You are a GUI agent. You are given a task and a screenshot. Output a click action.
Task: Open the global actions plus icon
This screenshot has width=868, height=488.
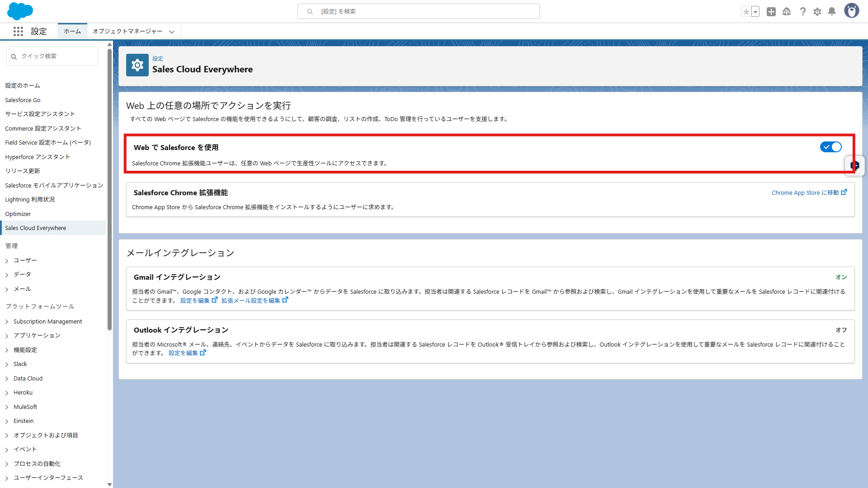click(x=771, y=12)
